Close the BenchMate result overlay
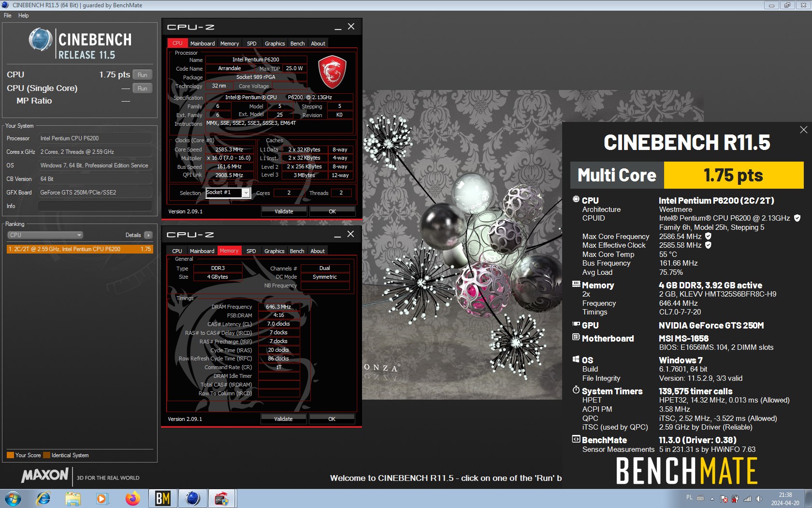The width and height of the screenshot is (812, 508). point(803,130)
